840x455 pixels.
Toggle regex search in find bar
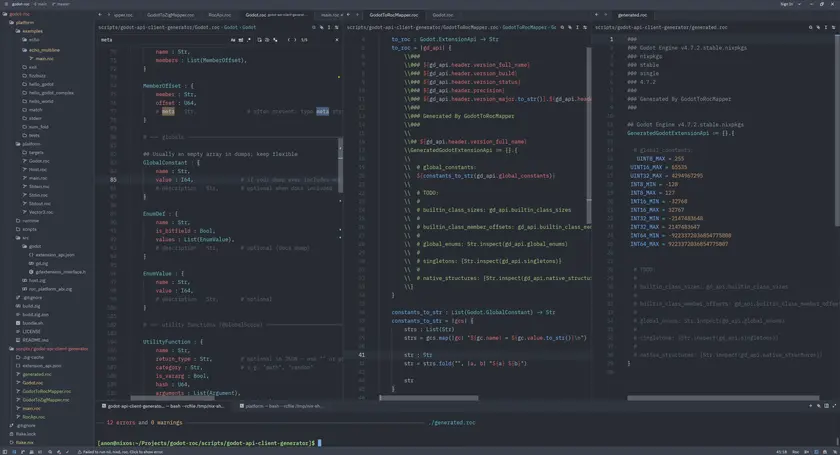[248, 40]
